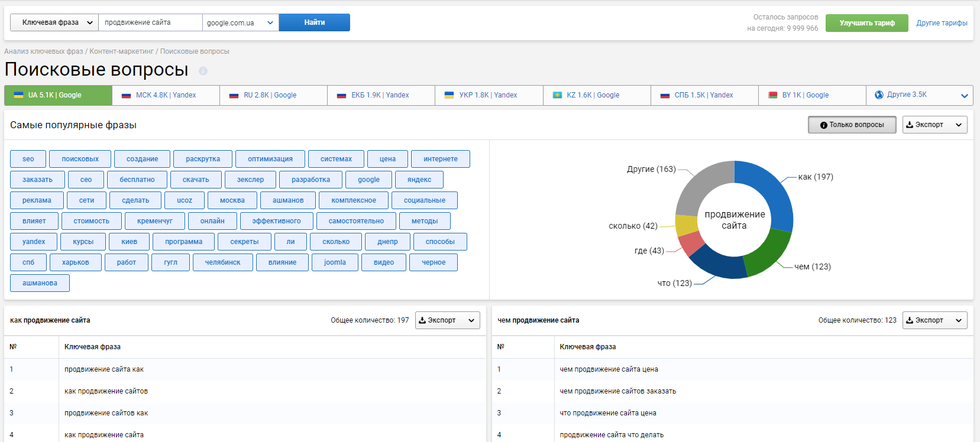The width and height of the screenshot is (980, 442).
Task: Click the Russian flag in СПБ 1.5K tab
Action: [x=665, y=95]
